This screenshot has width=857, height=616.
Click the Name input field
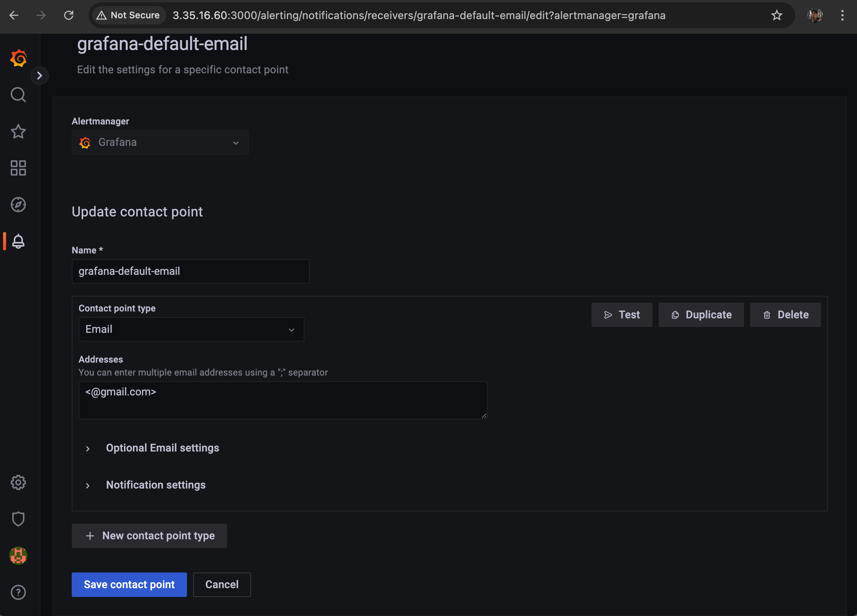(190, 271)
